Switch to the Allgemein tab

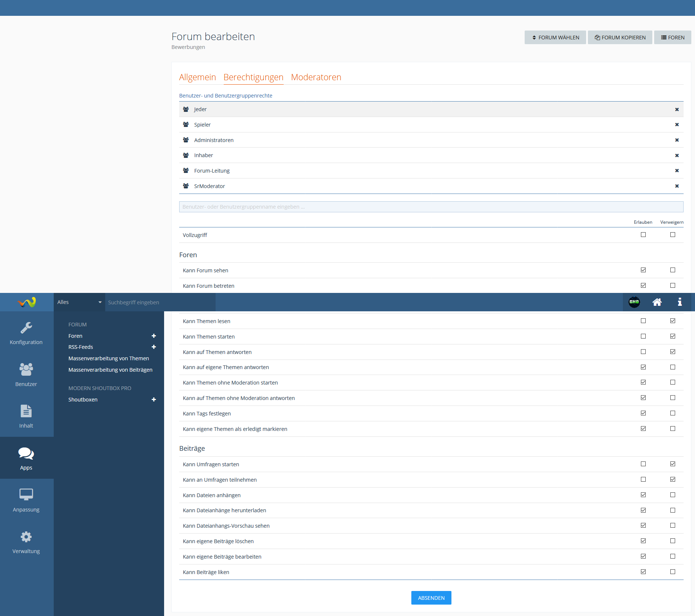pyautogui.click(x=198, y=77)
